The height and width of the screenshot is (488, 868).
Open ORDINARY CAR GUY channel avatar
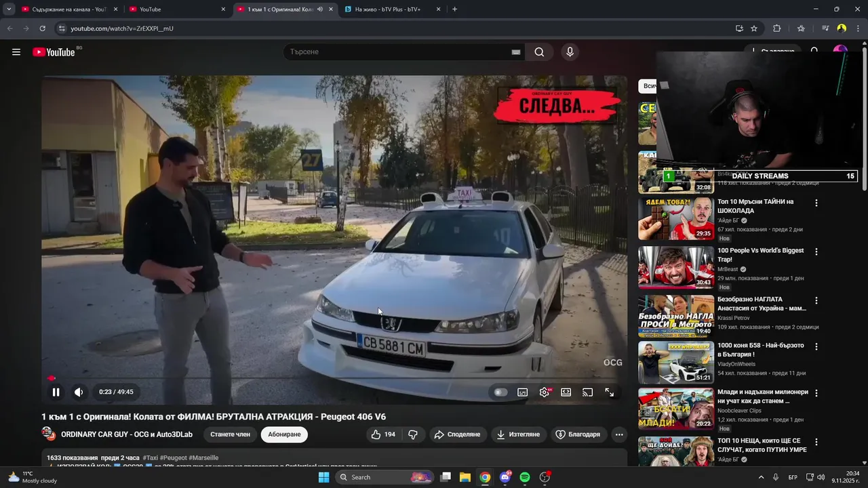pos(48,434)
